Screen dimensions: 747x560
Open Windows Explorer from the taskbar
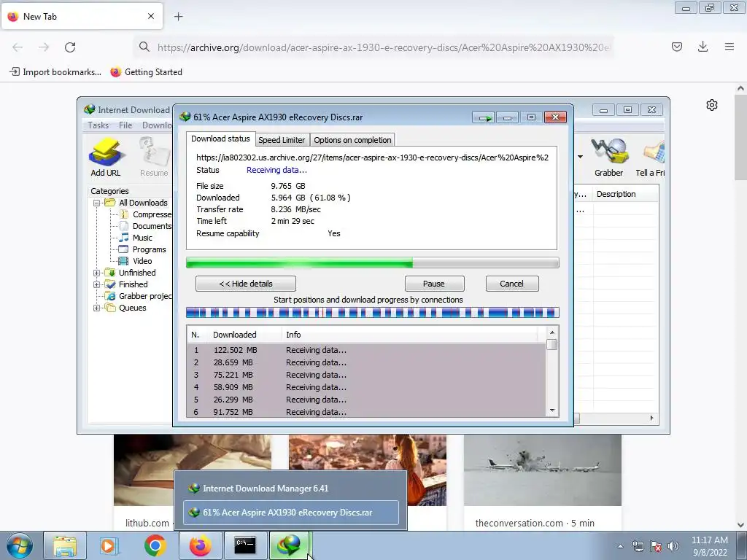pos(65,545)
